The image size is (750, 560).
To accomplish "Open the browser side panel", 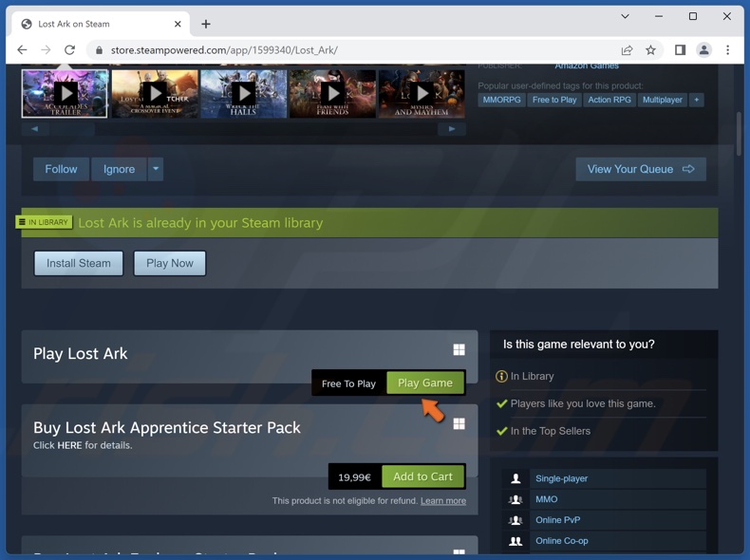I will (680, 49).
